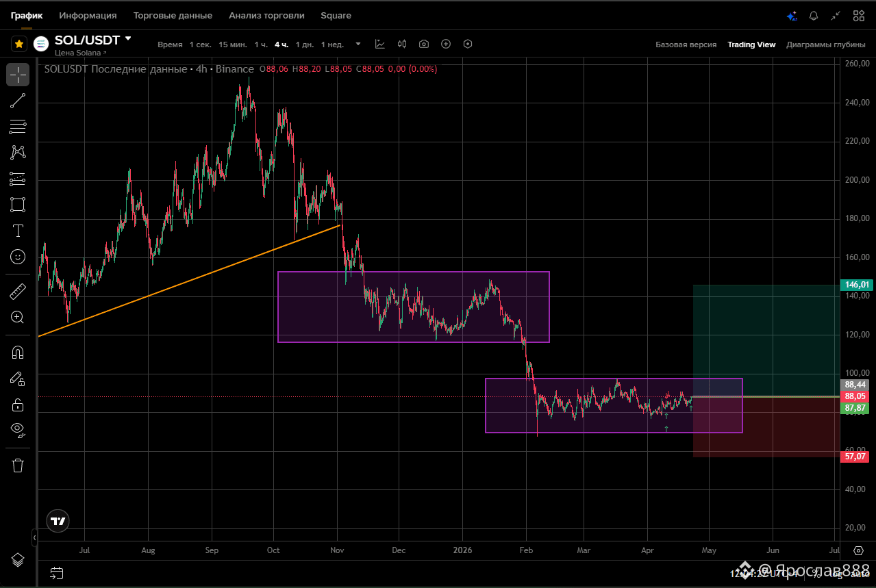Select the Время interval option

tap(170, 44)
